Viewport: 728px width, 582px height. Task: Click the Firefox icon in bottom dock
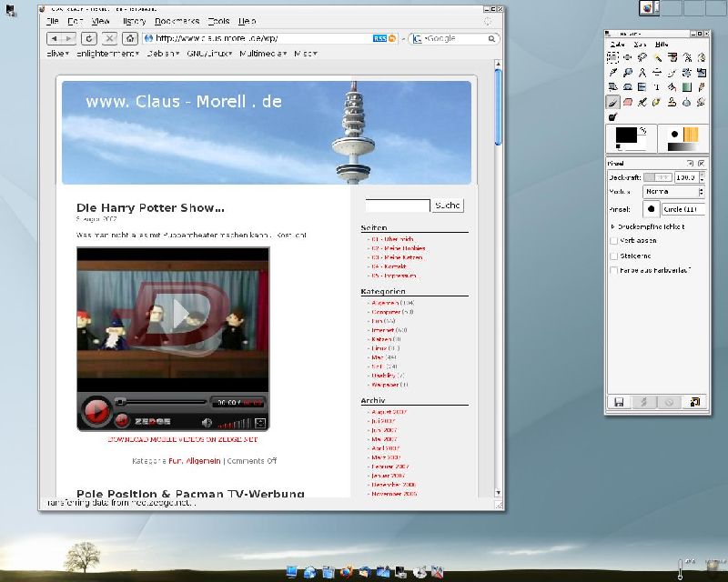346,572
